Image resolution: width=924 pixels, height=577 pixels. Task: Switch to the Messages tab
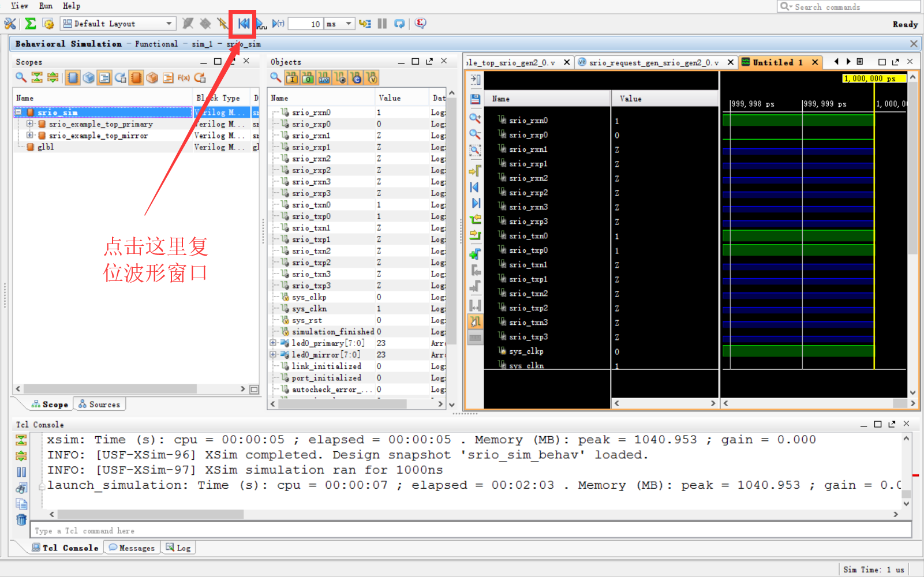[x=132, y=548]
